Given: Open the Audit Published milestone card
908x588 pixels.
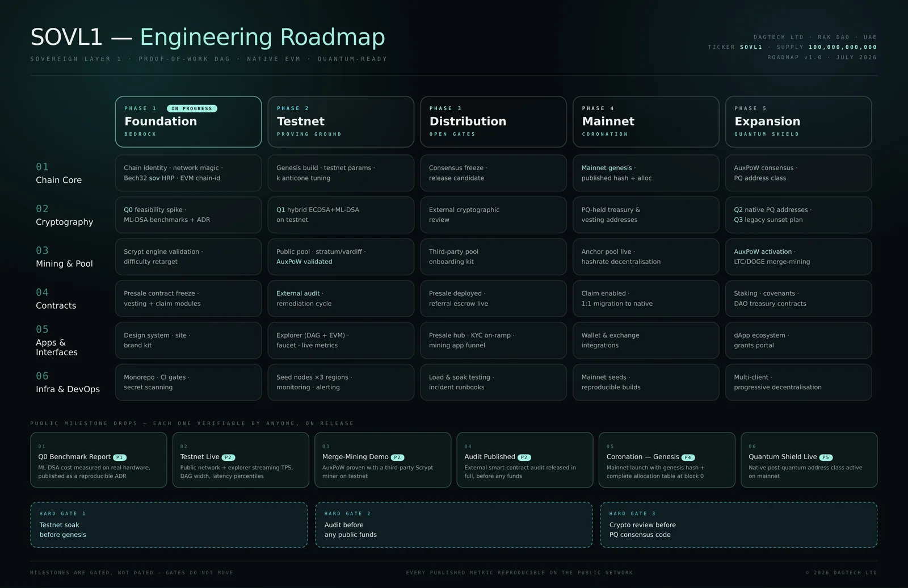Looking at the screenshot, I should click(525, 460).
